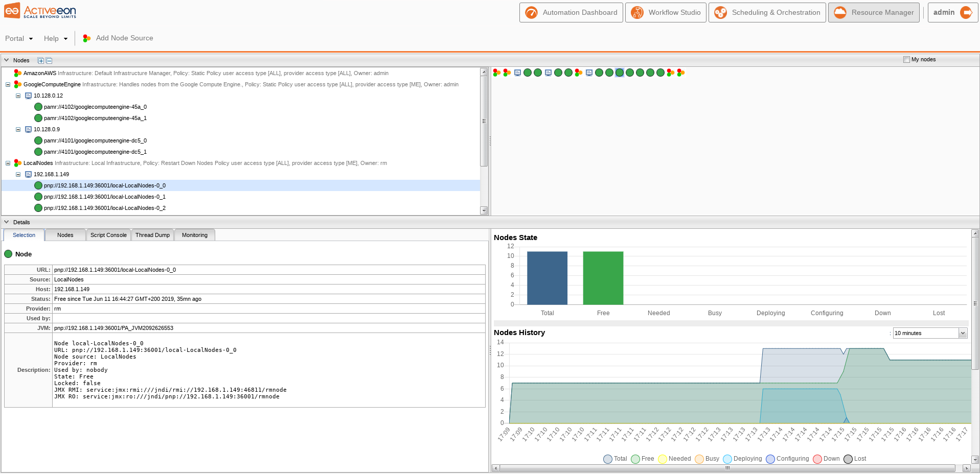Switch to the Thread Dump tab
This screenshot has width=980, height=474.
152,235
